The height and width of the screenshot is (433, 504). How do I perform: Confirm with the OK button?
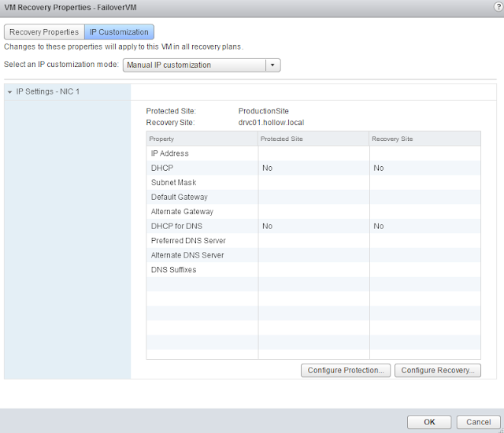pyautogui.click(x=429, y=422)
